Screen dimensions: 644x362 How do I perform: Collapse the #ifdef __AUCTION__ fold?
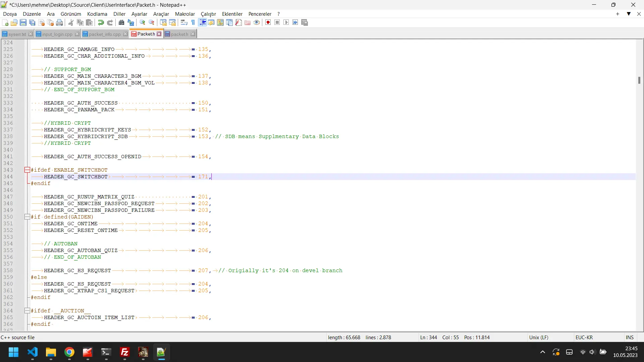(x=27, y=311)
